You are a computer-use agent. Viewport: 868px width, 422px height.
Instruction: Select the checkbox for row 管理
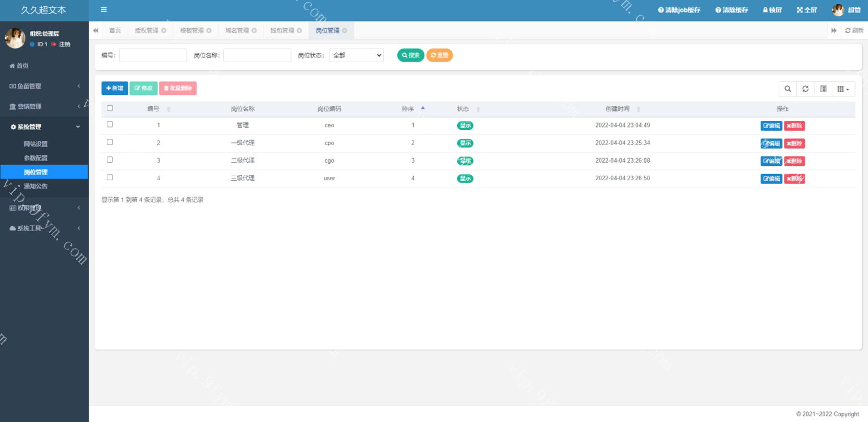tap(110, 124)
